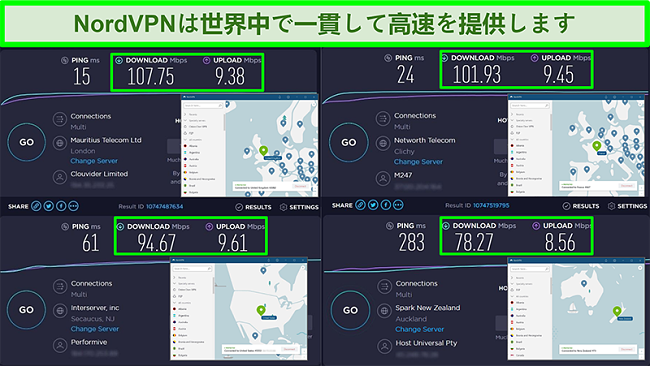Open SETTINGS tab below the London test
650x366 pixels.
(x=299, y=207)
